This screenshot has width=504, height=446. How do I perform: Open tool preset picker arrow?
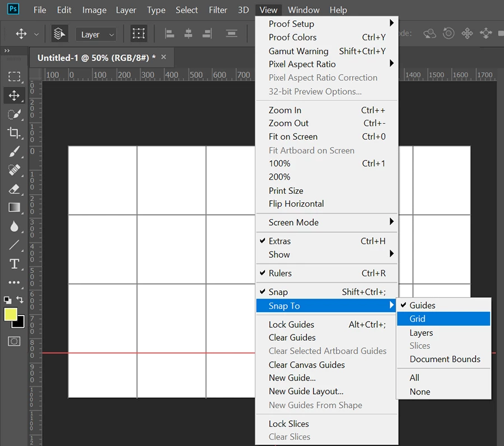tap(36, 34)
